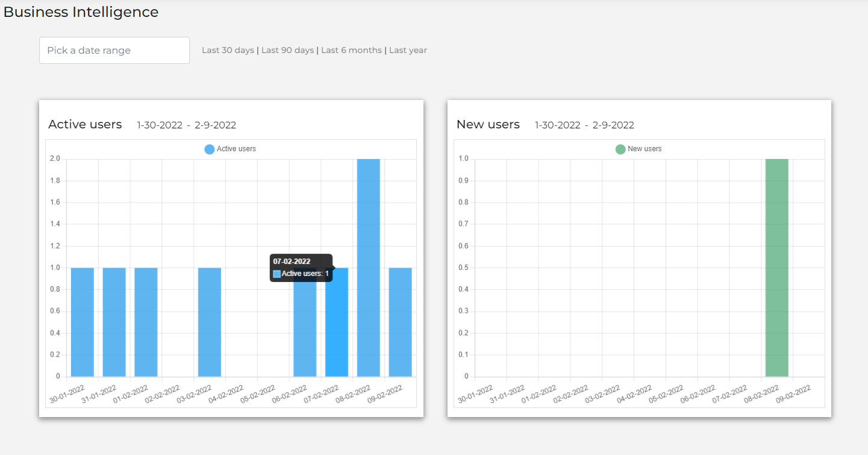Click the tallest Active users bar

[x=368, y=268]
